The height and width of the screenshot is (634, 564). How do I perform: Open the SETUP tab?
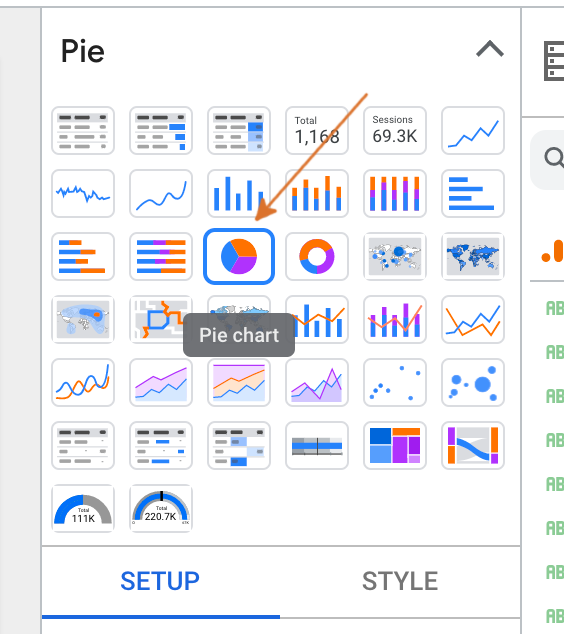(161, 581)
